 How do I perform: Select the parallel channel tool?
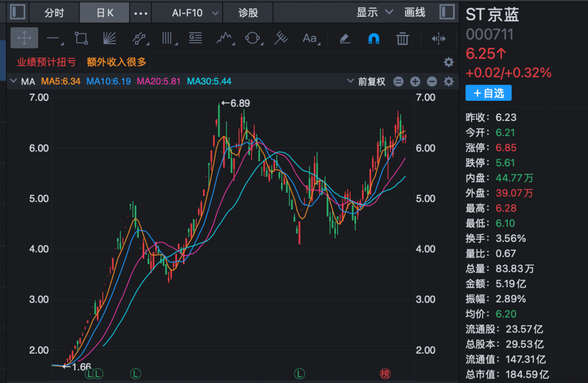pyautogui.click(x=139, y=38)
